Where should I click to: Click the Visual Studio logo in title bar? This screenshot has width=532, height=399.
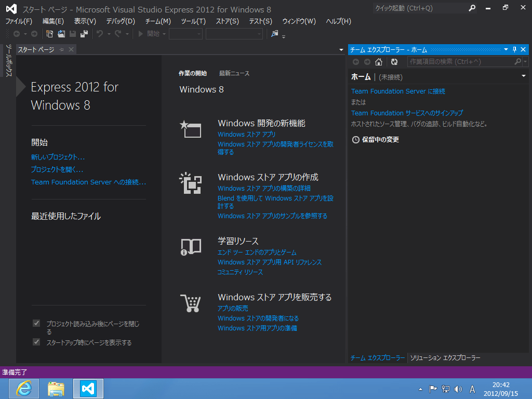click(11, 9)
